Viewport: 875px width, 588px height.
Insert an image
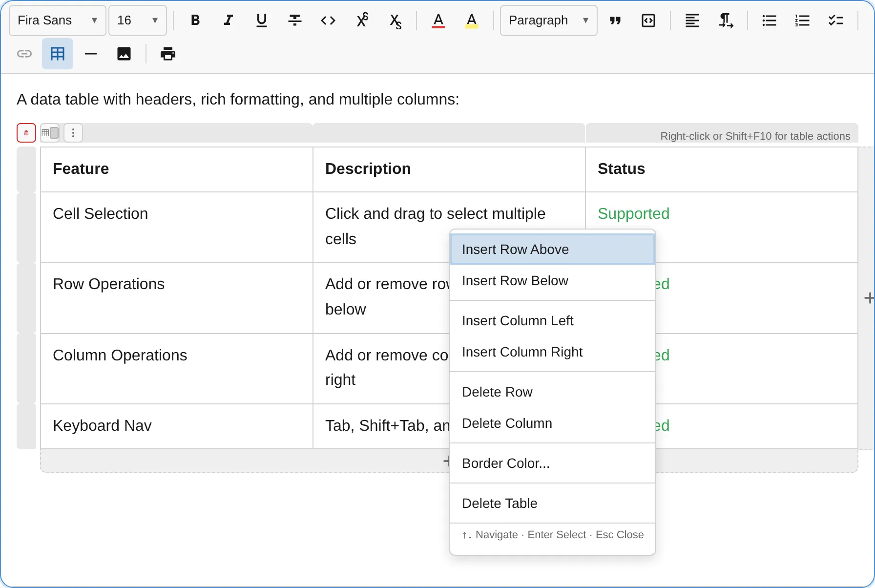124,54
